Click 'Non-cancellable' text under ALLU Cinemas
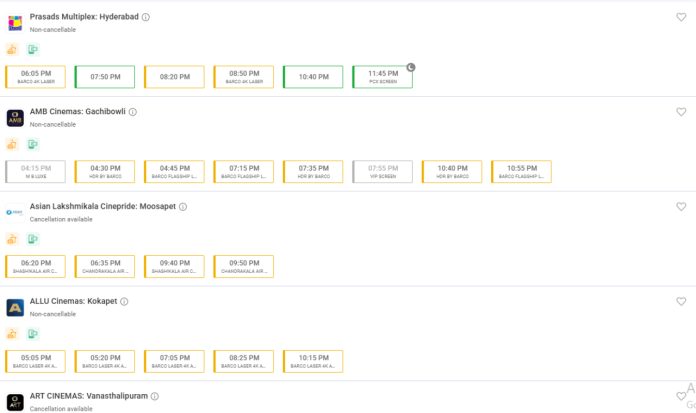The image size is (696, 413). [x=53, y=314]
